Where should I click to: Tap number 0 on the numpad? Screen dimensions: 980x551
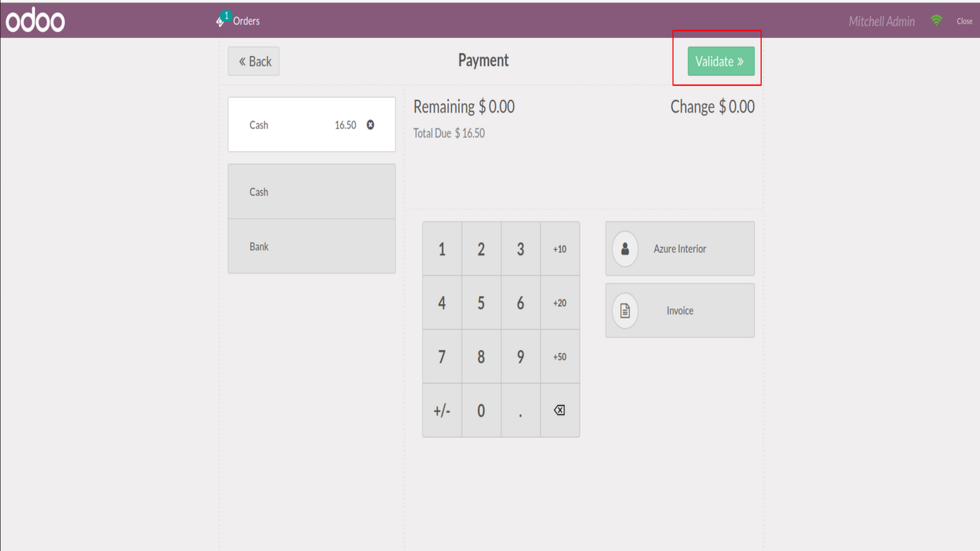[x=481, y=410]
